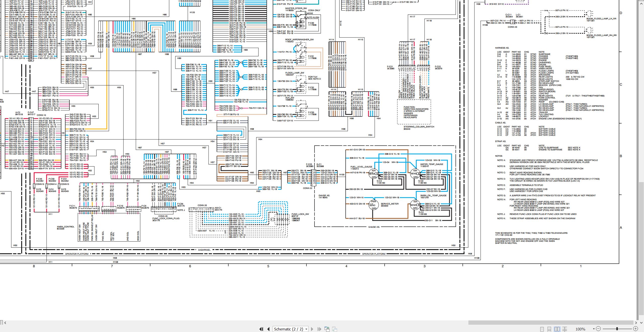The width and height of the screenshot is (644, 332).
Task: Click the zoom out minus icon
Action: click(598, 329)
